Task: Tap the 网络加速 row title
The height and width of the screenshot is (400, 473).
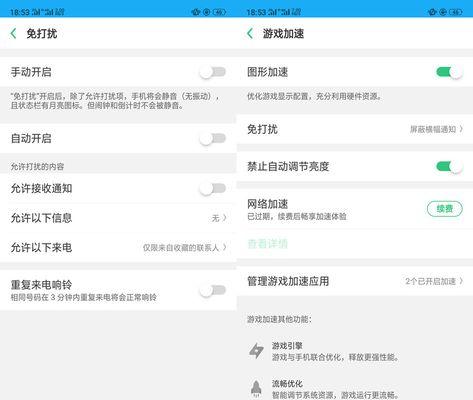Action: (267, 204)
